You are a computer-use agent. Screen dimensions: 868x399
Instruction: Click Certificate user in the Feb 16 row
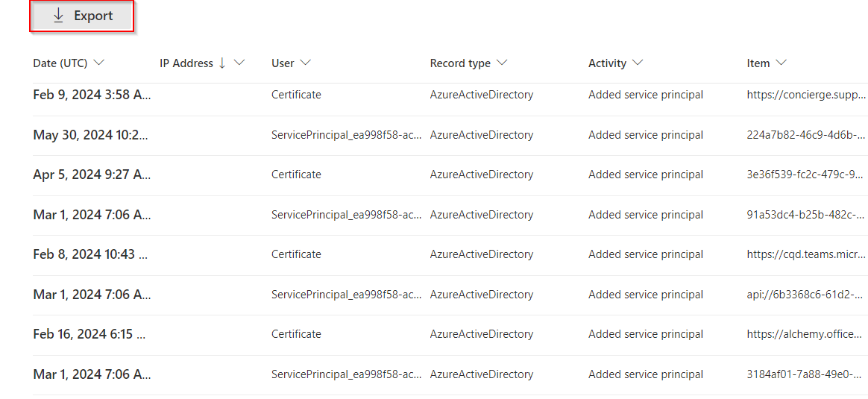(296, 334)
